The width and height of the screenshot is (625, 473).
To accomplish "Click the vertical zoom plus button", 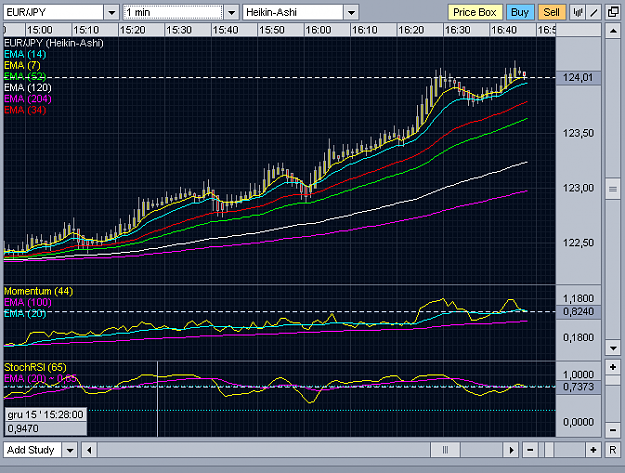I will pos(613,367).
